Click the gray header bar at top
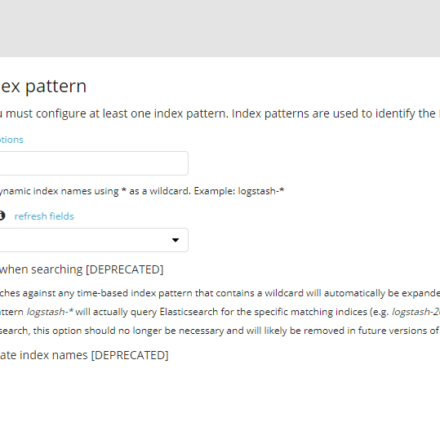The width and height of the screenshot is (440, 440). coord(220,28)
